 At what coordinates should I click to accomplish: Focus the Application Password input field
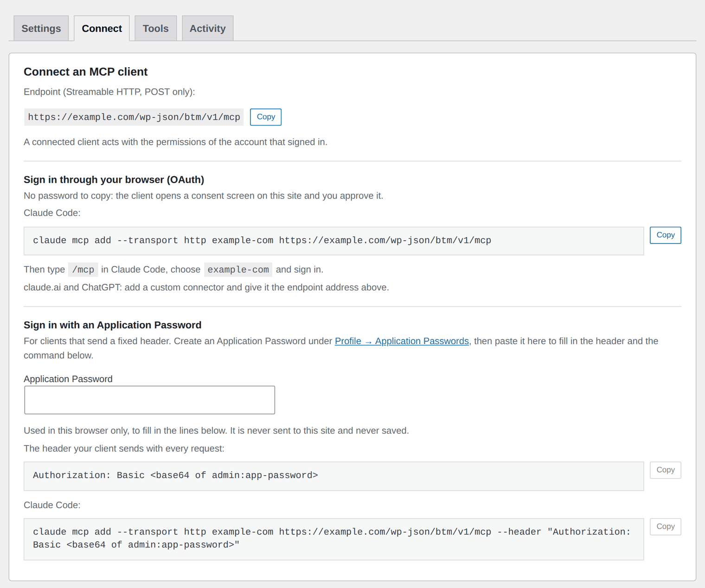(149, 400)
